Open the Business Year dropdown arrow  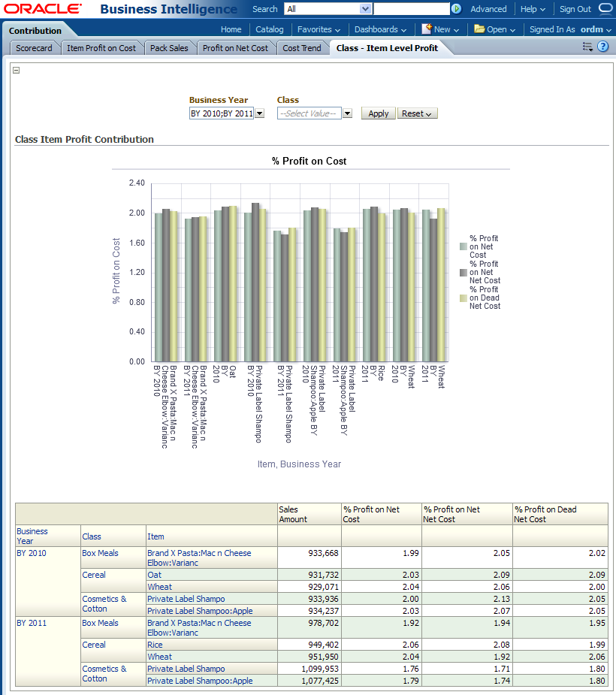(x=259, y=113)
